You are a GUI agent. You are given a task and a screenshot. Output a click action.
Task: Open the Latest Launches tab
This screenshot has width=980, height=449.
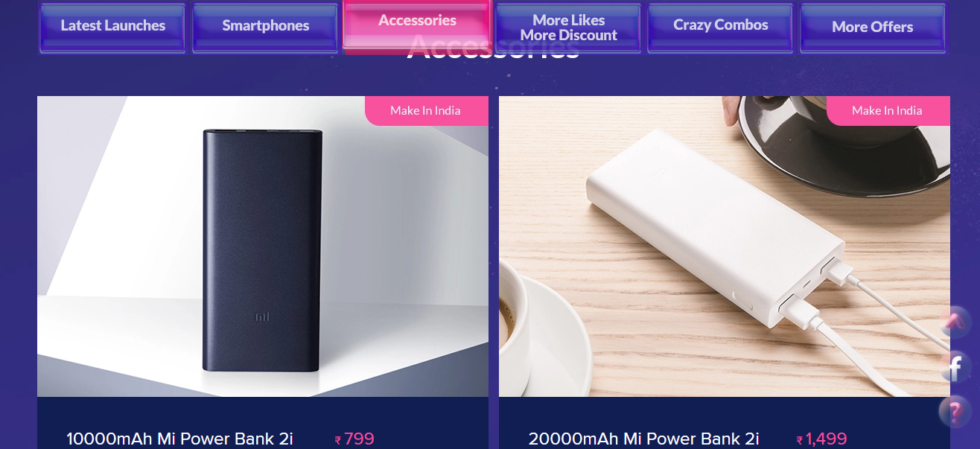pyautogui.click(x=112, y=28)
